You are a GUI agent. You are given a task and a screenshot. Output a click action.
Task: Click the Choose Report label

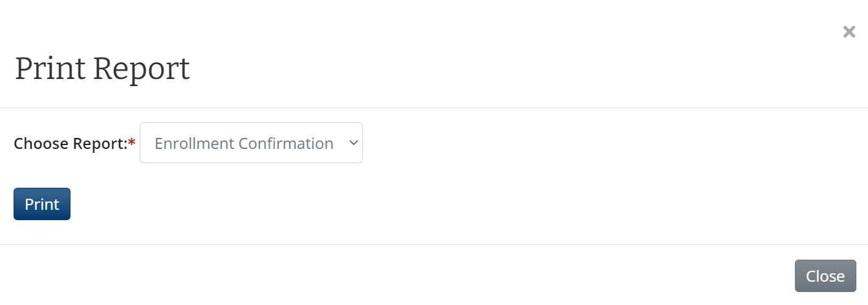coord(71,143)
